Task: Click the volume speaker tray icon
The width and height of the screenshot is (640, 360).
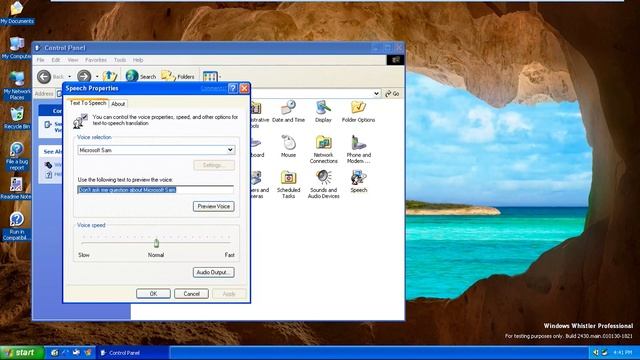Action: (596, 352)
